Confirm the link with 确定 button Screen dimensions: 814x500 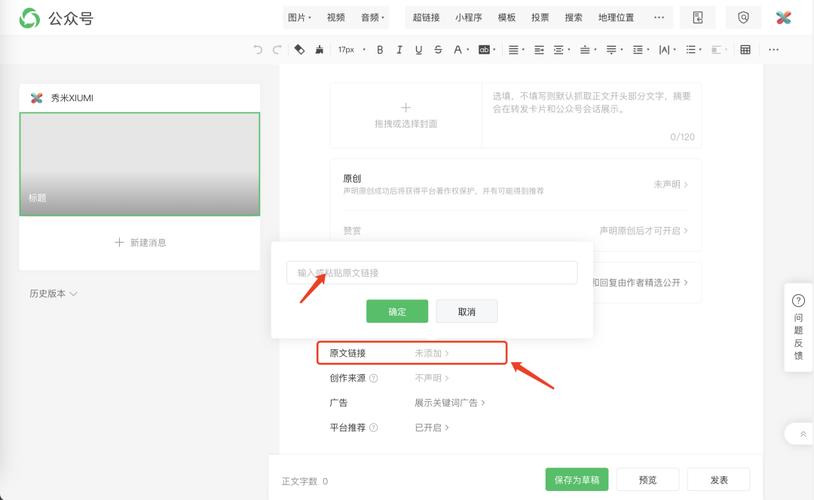(397, 312)
